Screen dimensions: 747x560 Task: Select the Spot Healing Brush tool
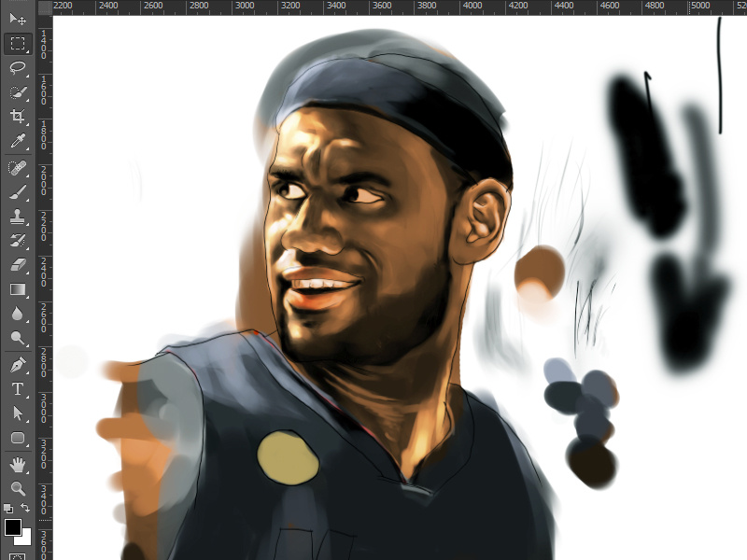pyautogui.click(x=18, y=168)
